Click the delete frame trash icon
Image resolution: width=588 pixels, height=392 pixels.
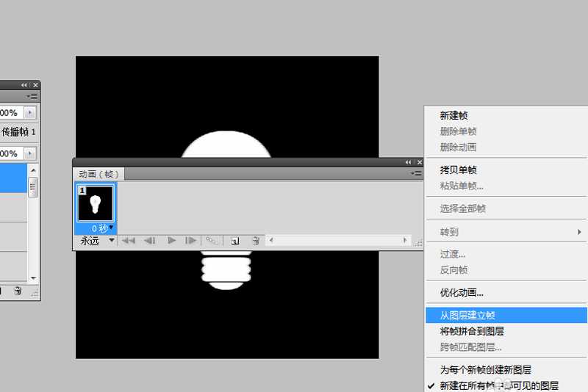tap(255, 240)
